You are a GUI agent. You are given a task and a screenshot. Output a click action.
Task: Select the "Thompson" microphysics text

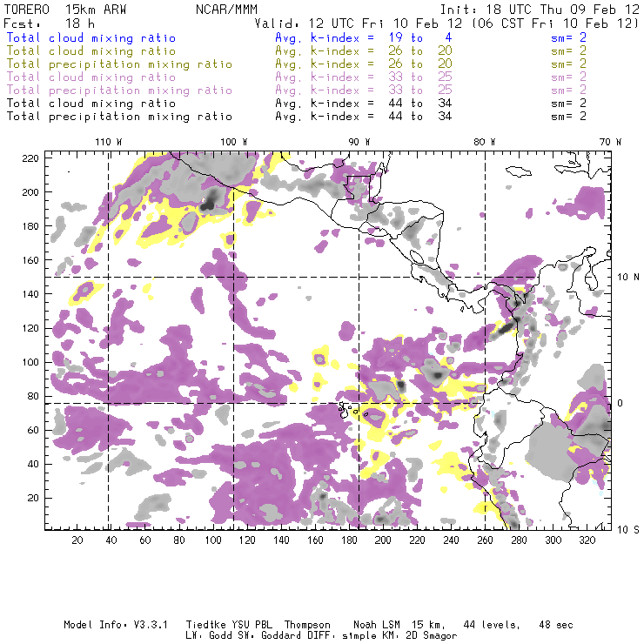coord(307,625)
